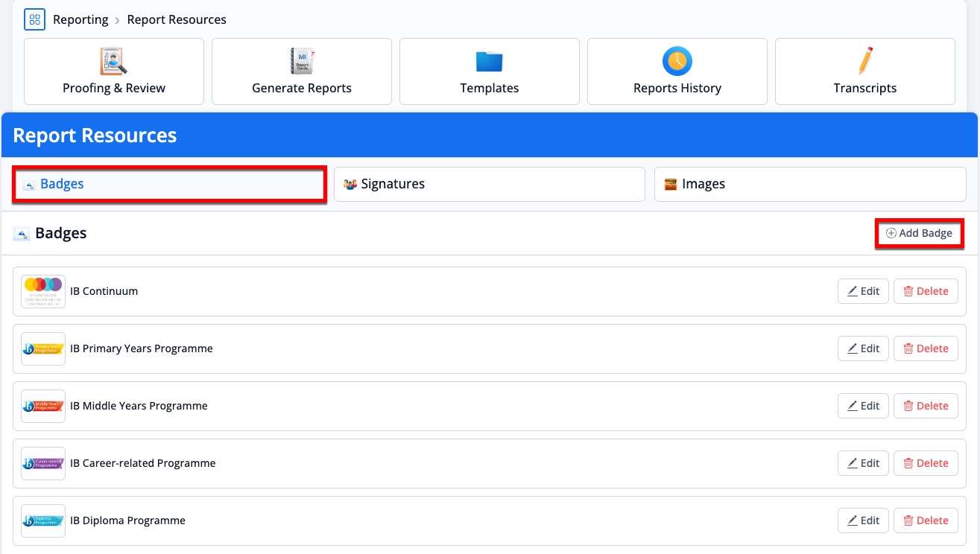Viewport: 980px width, 554px height.
Task: Click the IB Continuum badge thumbnail
Action: point(43,291)
